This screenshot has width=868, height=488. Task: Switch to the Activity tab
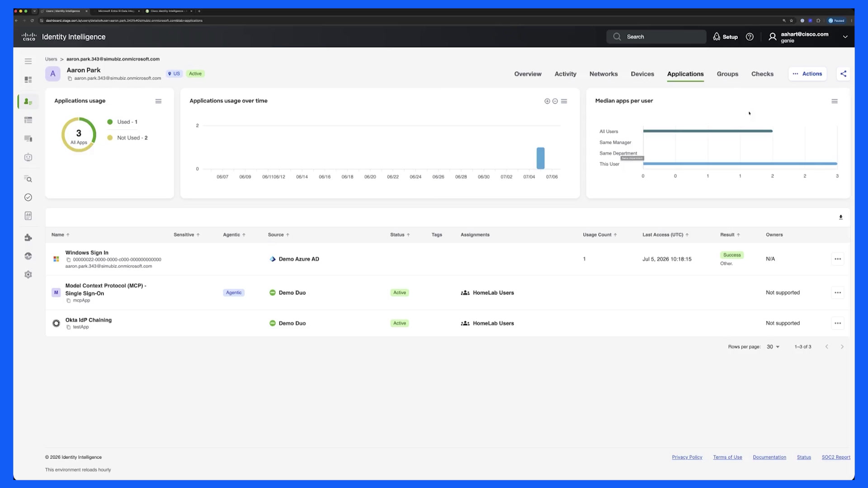tap(565, 74)
